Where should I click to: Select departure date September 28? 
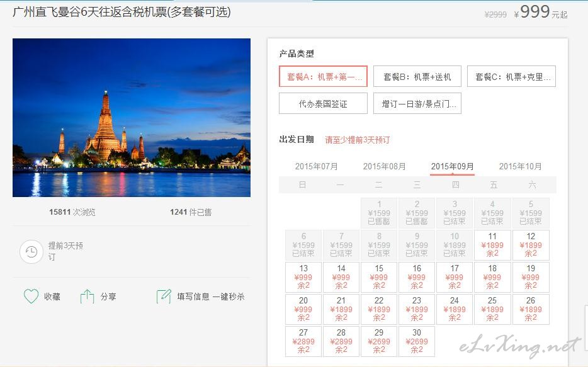pyautogui.click(x=341, y=342)
